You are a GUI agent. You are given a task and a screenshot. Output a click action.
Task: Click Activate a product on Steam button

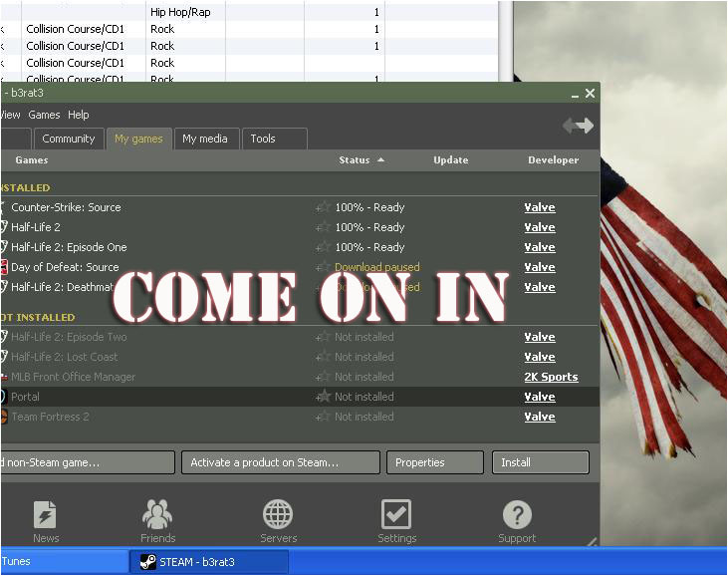(281, 462)
